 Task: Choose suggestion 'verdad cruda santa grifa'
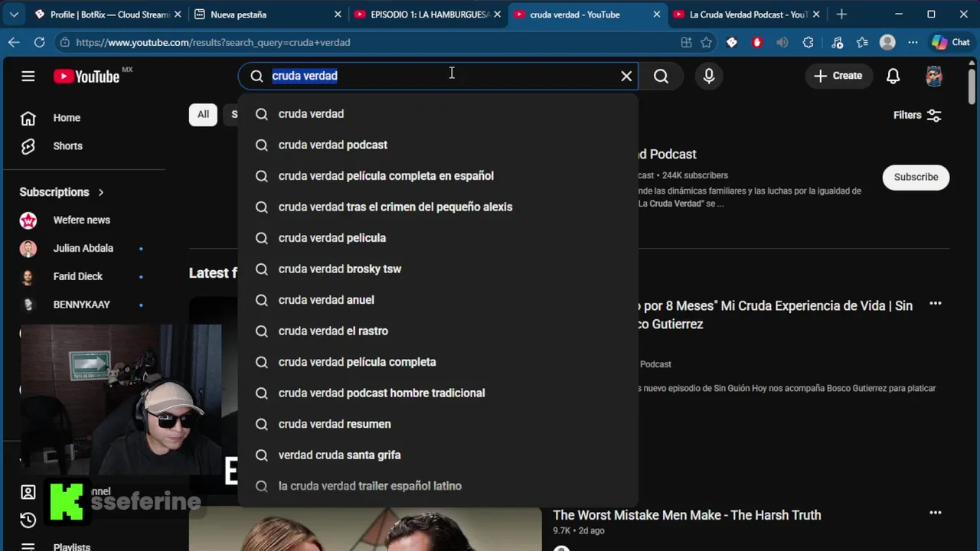438,455
